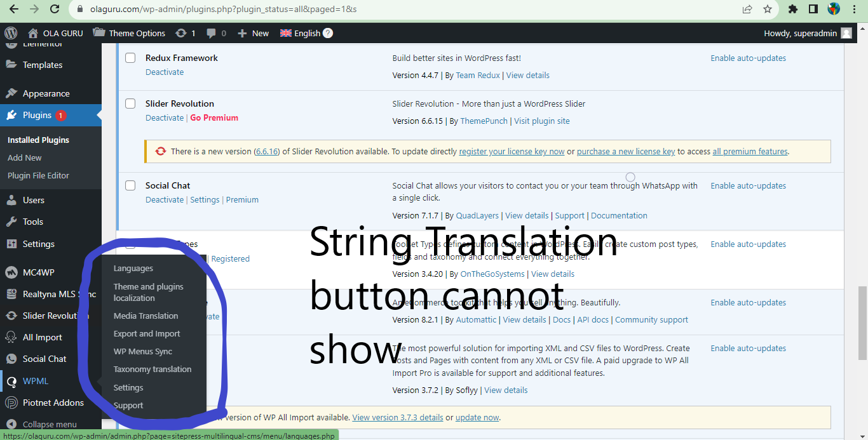Open Settings for the Social Chat plugin
Image resolution: width=868 pixels, height=440 pixels.
[x=205, y=199]
